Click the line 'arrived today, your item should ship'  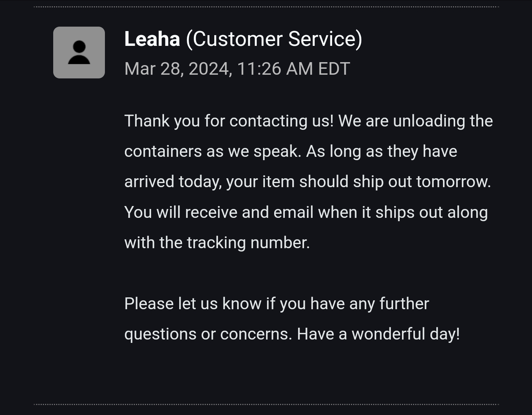click(308, 182)
